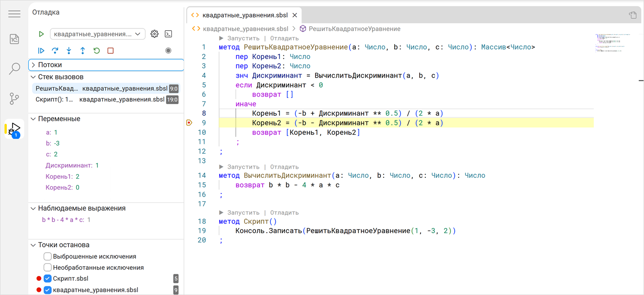The width and height of the screenshot is (644, 295).
Task: Select the квадратные_уравнения.sbsl editor tab
Action: (x=245, y=15)
